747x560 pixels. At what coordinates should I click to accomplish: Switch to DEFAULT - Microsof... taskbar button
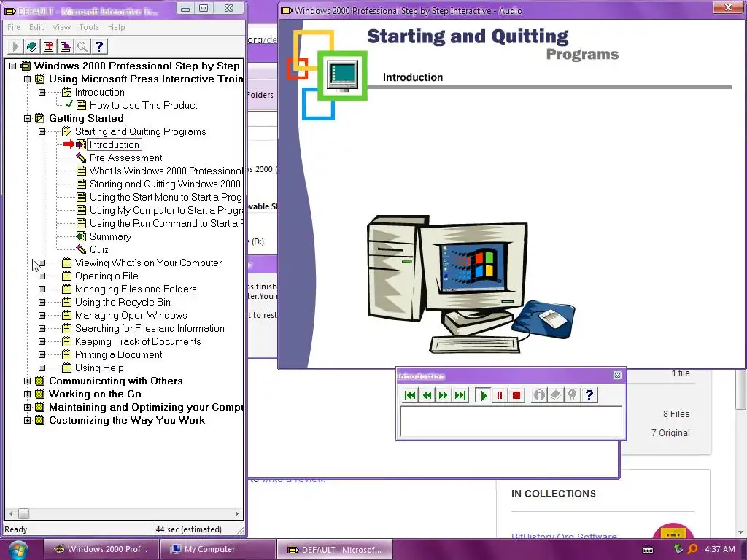[334, 549]
